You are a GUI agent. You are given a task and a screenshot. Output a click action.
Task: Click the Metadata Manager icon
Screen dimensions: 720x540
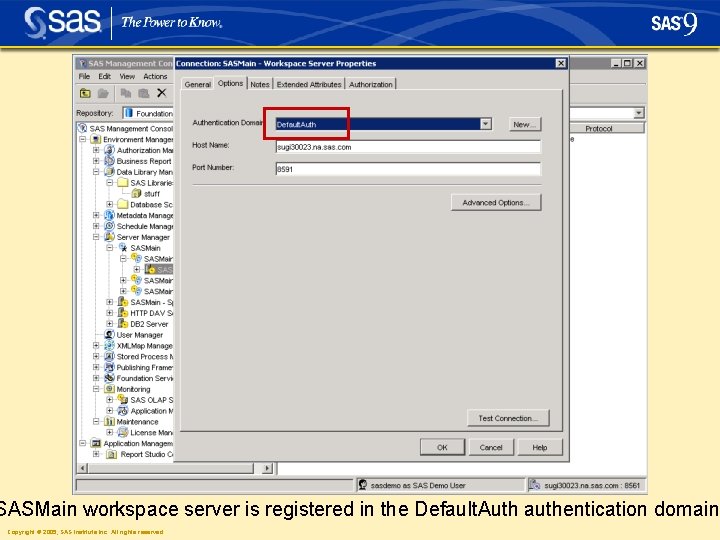tap(109, 215)
